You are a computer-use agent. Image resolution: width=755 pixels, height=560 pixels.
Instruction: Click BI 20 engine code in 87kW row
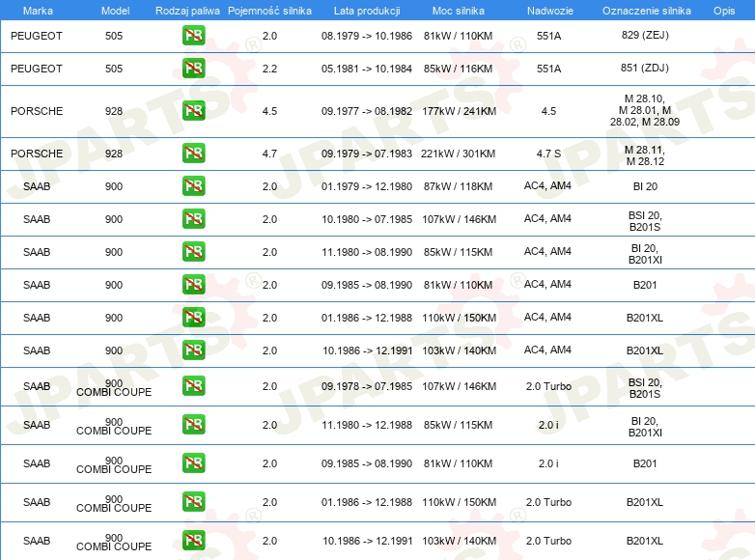[645, 186]
